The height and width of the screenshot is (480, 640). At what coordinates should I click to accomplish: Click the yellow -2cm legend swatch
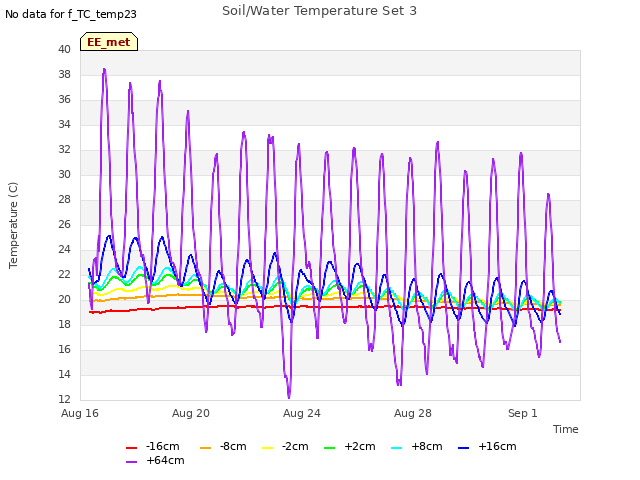point(267,448)
